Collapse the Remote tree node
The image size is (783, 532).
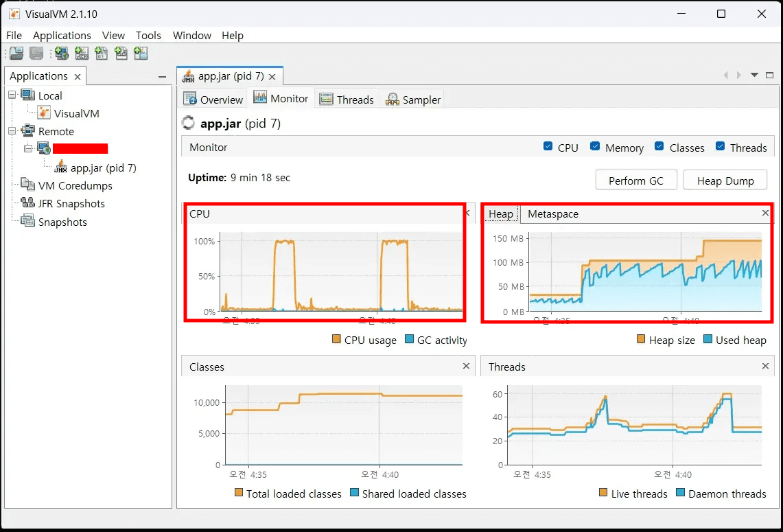pyautogui.click(x=12, y=131)
